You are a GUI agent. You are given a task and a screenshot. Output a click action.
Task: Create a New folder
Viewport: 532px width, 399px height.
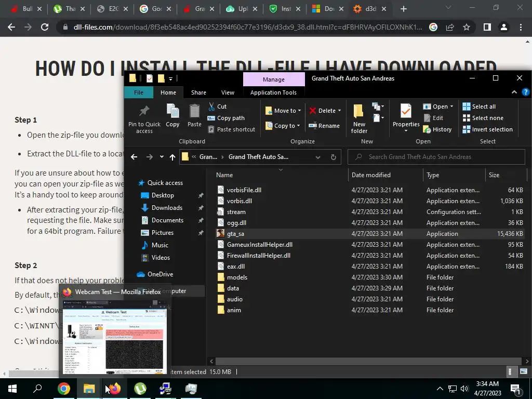pos(359,119)
